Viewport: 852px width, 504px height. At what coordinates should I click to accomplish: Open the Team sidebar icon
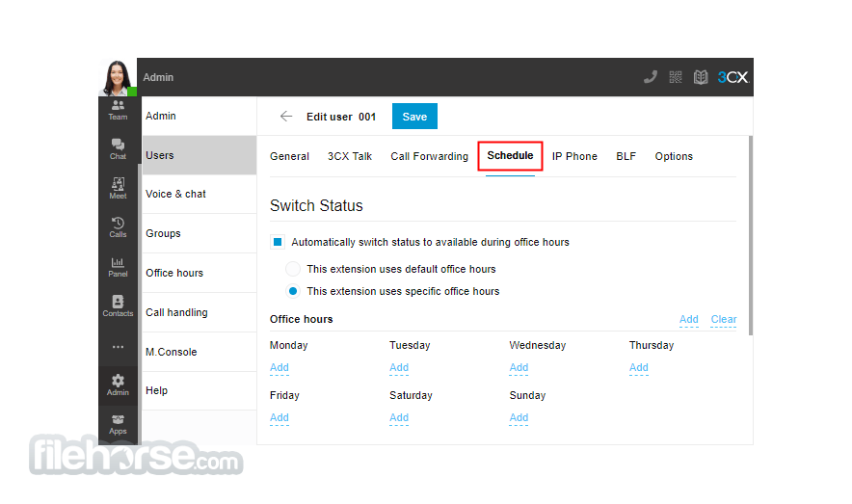pyautogui.click(x=118, y=110)
